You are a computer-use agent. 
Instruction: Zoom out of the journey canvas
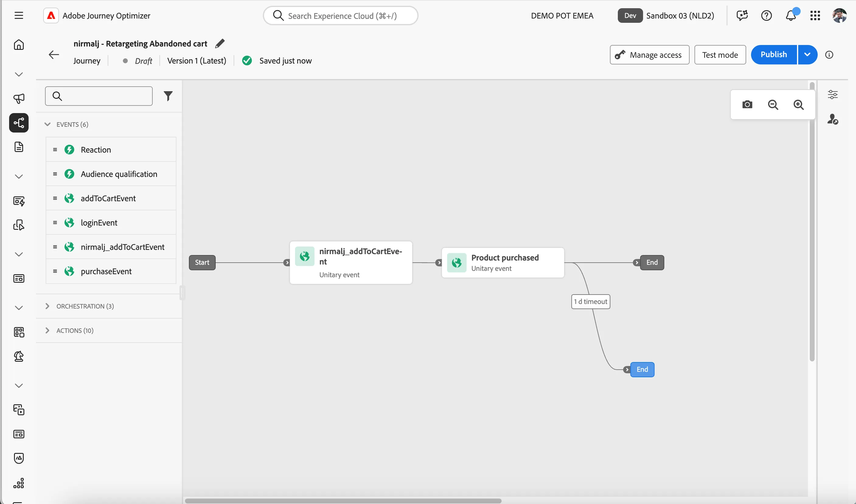click(773, 105)
